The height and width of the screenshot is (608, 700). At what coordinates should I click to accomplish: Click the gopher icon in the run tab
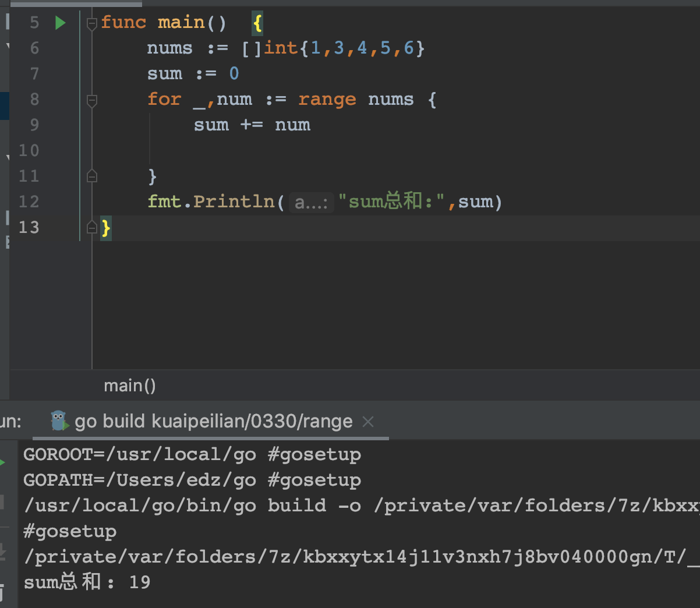point(59,420)
